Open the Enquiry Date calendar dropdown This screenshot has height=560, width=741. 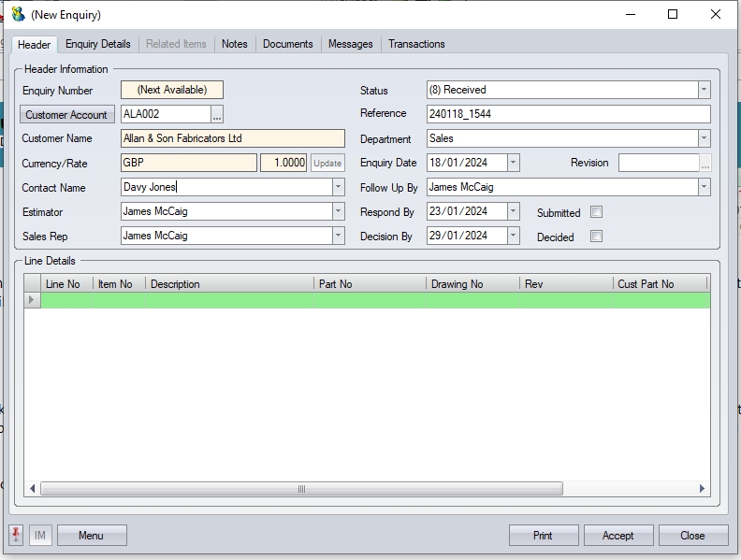point(513,163)
